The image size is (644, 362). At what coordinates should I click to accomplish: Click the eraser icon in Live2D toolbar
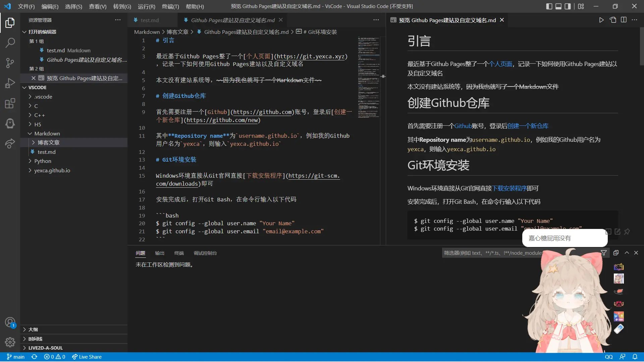click(619, 329)
